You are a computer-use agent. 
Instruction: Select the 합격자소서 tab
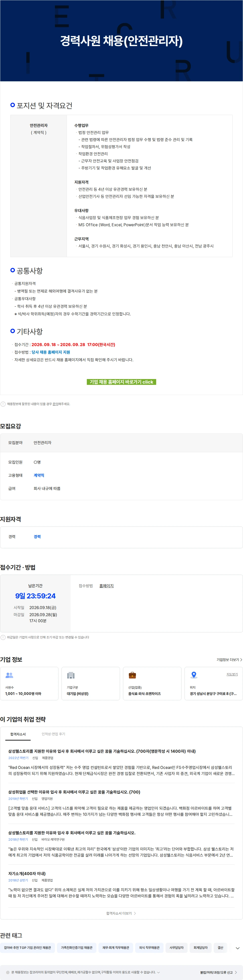tap(18, 734)
